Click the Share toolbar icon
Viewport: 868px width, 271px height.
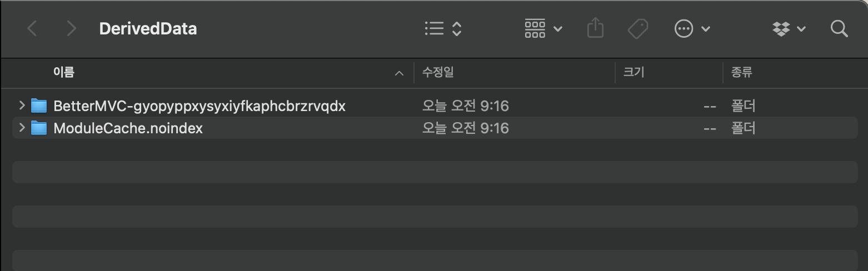pos(595,29)
